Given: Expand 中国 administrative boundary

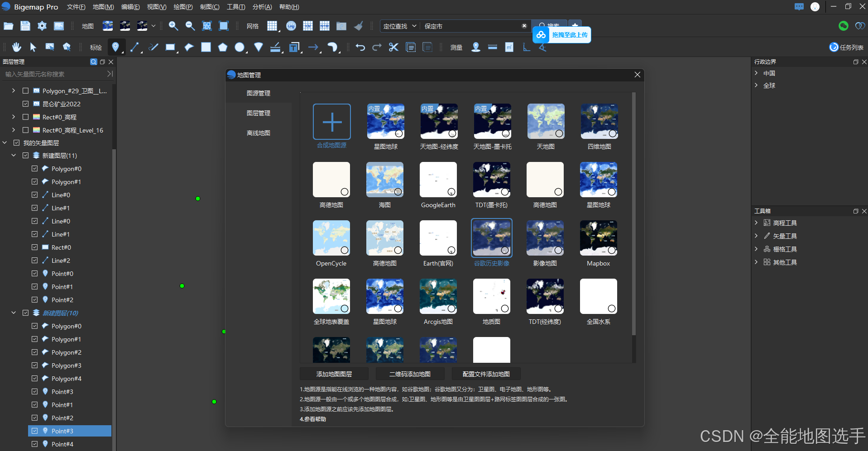Looking at the screenshot, I should click(756, 73).
